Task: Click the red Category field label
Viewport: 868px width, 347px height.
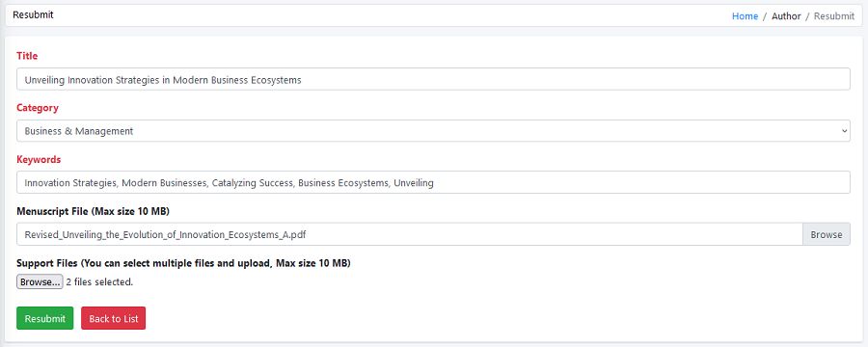Action: tap(38, 108)
